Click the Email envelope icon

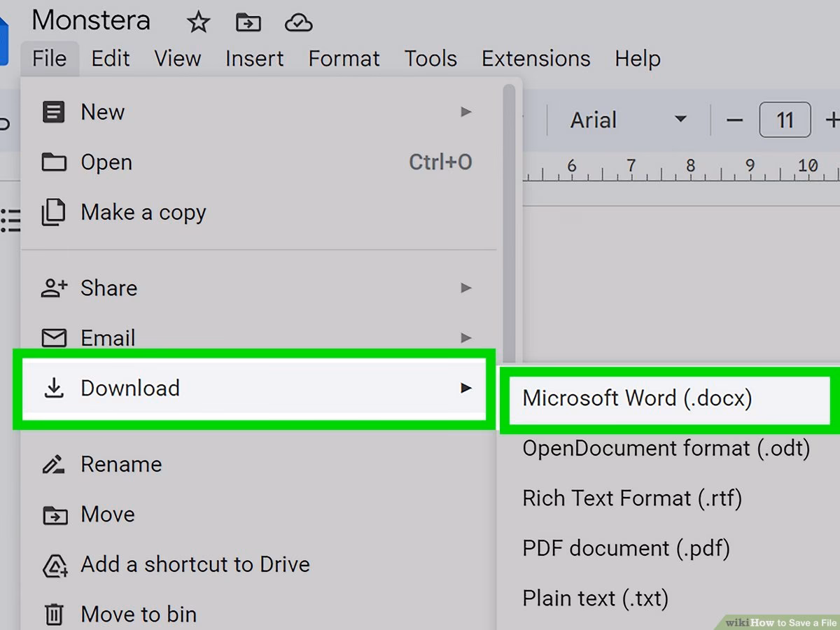tap(54, 338)
